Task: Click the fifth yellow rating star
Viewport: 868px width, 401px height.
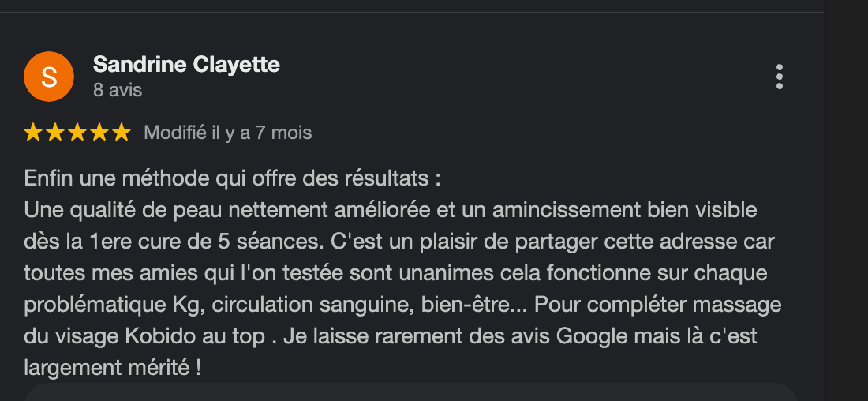Action: tap(122, 133)
